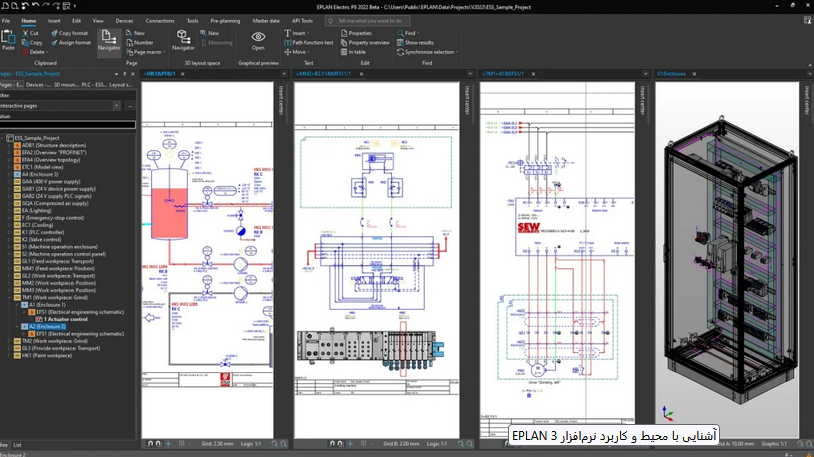
Task: Click the Redo arrow in quick access toolbar
Action: click(46, 6)
